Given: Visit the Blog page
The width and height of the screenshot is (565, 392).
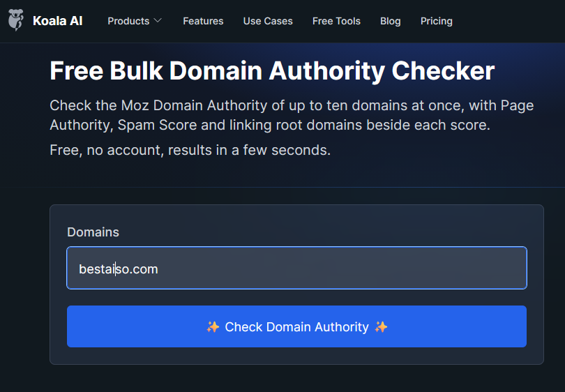Looking at the screenshot, I should [390, 21].
